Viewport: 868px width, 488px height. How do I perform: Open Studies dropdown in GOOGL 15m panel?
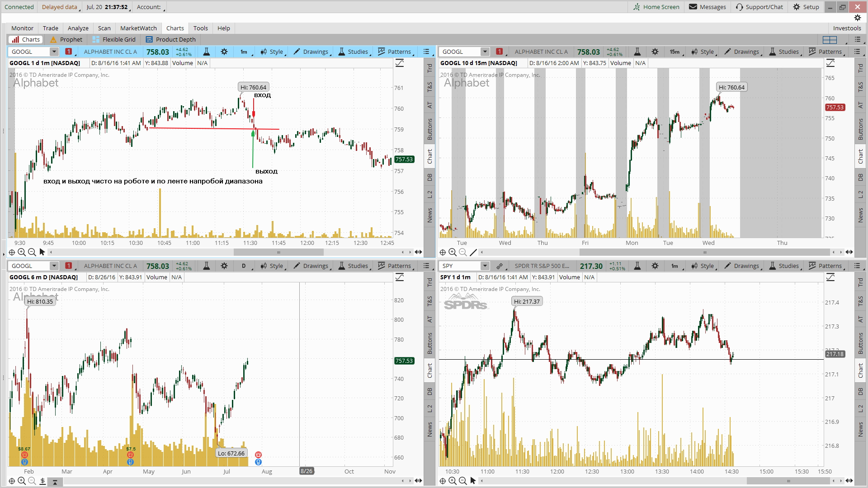pyautogui.click(x=785, y=52)
